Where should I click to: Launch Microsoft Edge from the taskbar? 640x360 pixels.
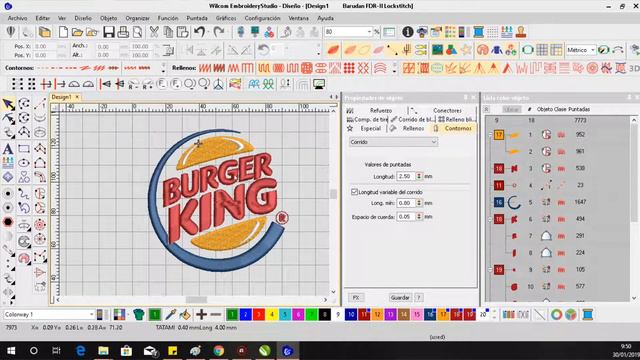point(80,351)
